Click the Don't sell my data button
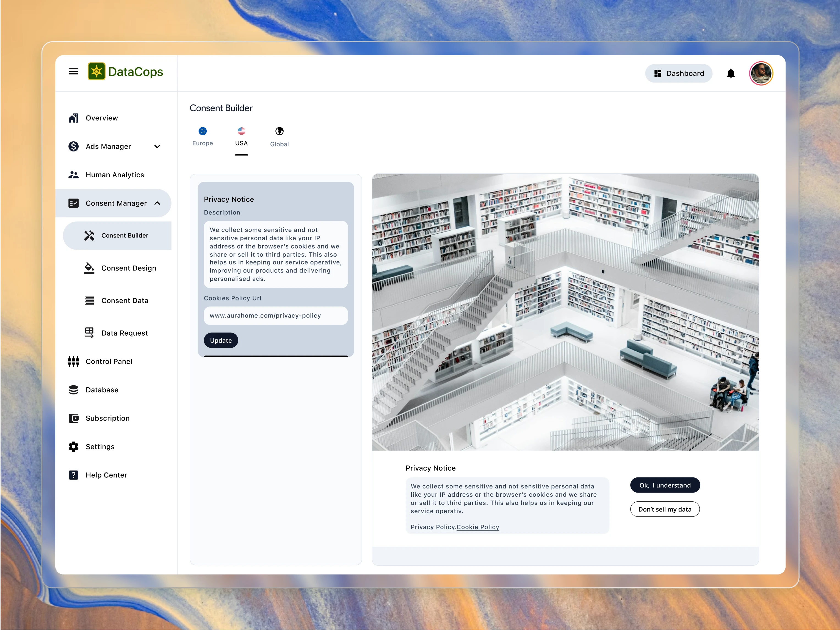The height and width of the screenshot is (630, 840). [x=665, y=509]
